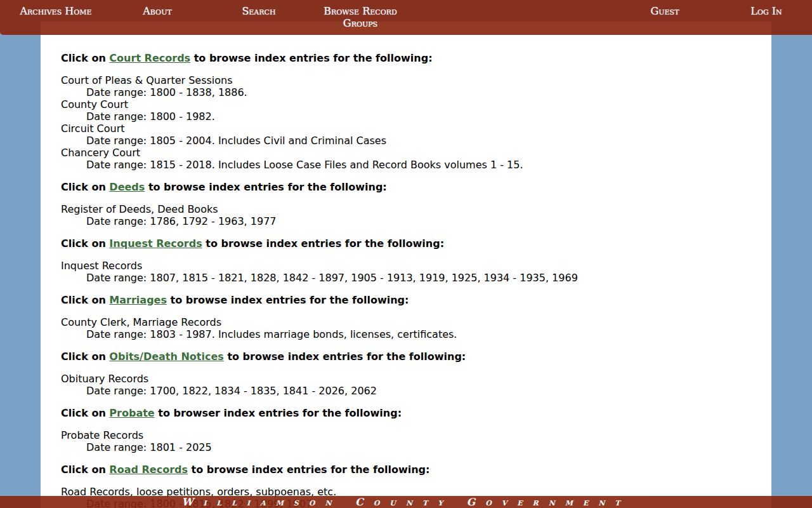Open the Search page
Image resolution: width=812 pixels, height=508 pixels.
click(x=259, y=11)
